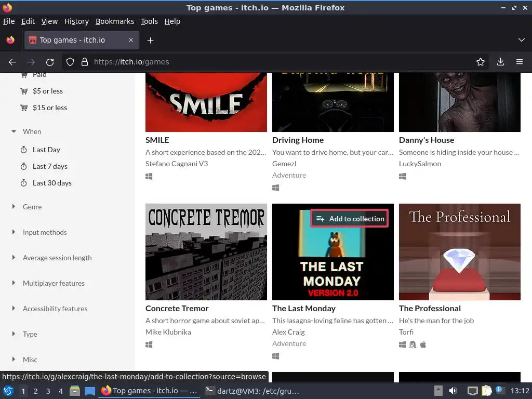Viewport: 532px width, 399px height.
Task: Click the Linux icon under The Professional
Action: (x=413, y=345)
